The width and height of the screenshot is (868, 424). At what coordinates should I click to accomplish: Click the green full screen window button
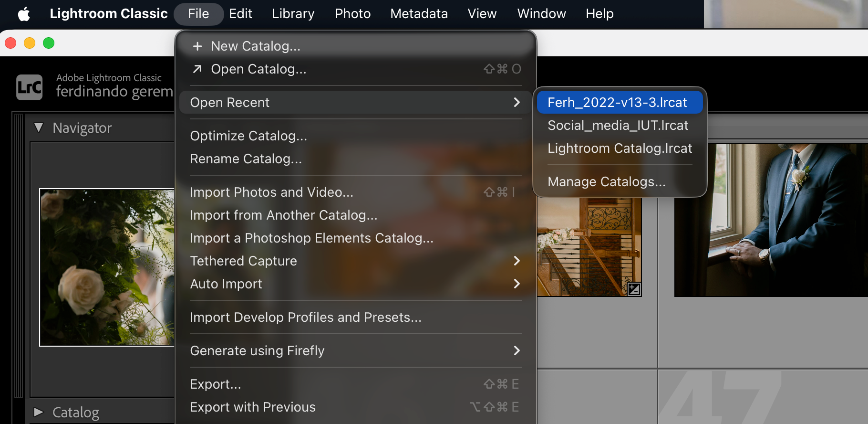click(x=49, y=43)
